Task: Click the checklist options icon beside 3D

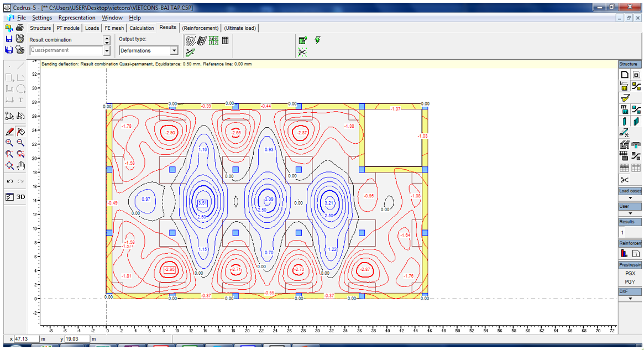Action: pos(9,197)
